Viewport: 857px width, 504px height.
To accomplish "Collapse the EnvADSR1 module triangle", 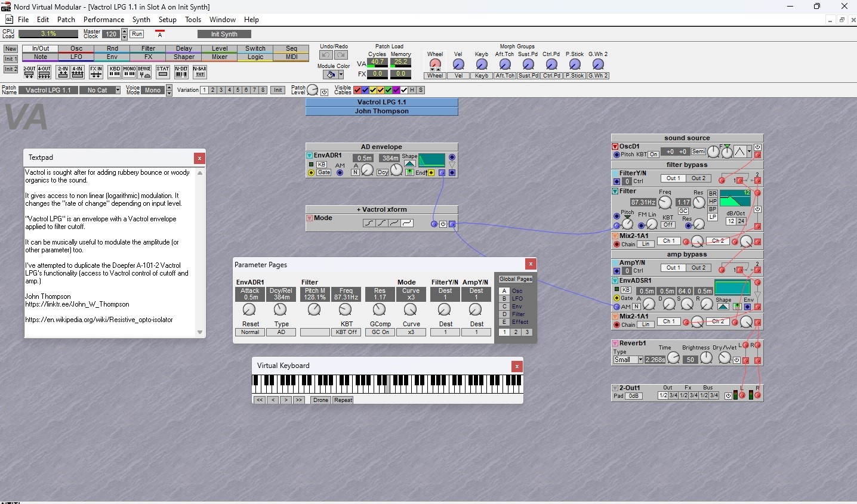I will pos(615,280).
